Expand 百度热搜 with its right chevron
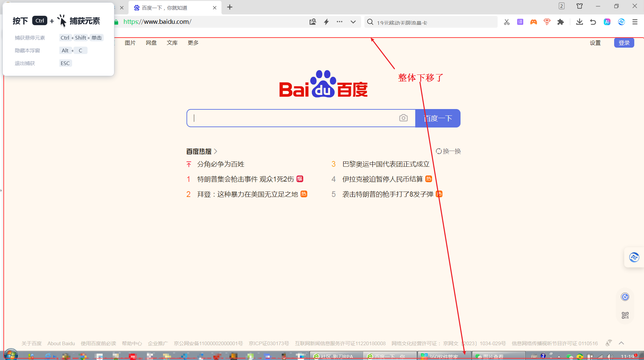Image resolution: width=644 pixels, height=360 pixels. [x=216, y=151]
